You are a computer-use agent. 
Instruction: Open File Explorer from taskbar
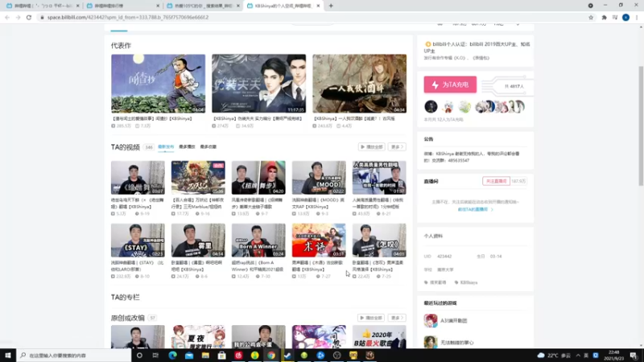click(x=205, y=356)
